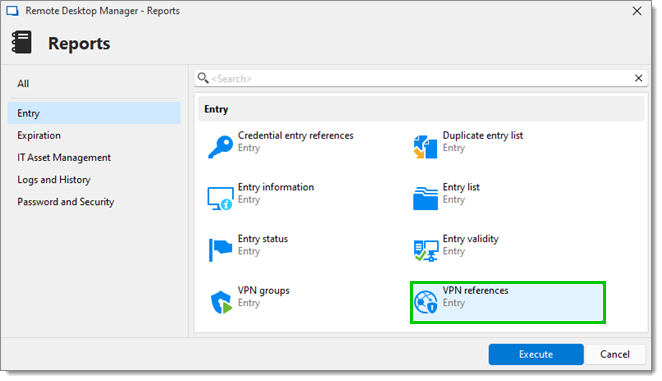Execute the selected report
The width and height of the screenshot is (662, 381).
click(x=536, y=354)
